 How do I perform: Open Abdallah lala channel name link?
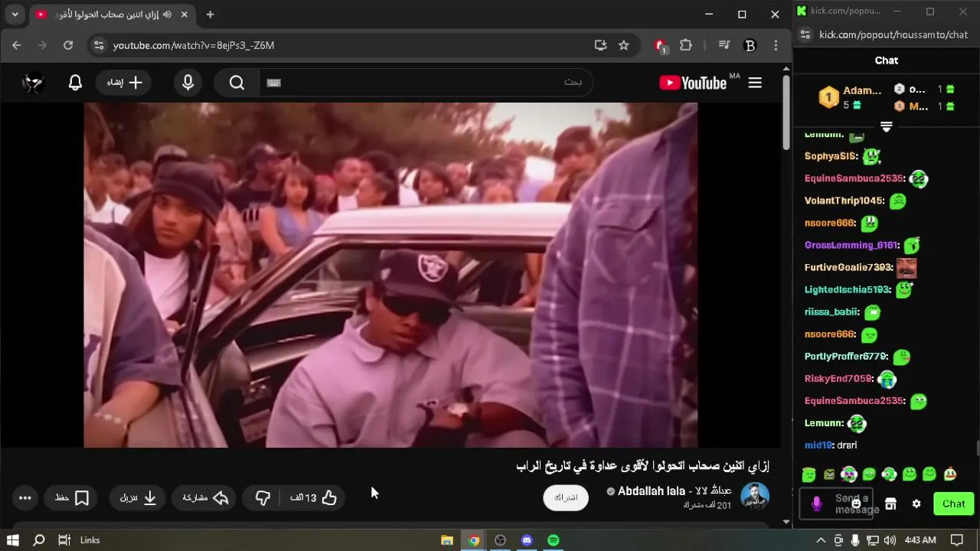[x=675, y=491]
